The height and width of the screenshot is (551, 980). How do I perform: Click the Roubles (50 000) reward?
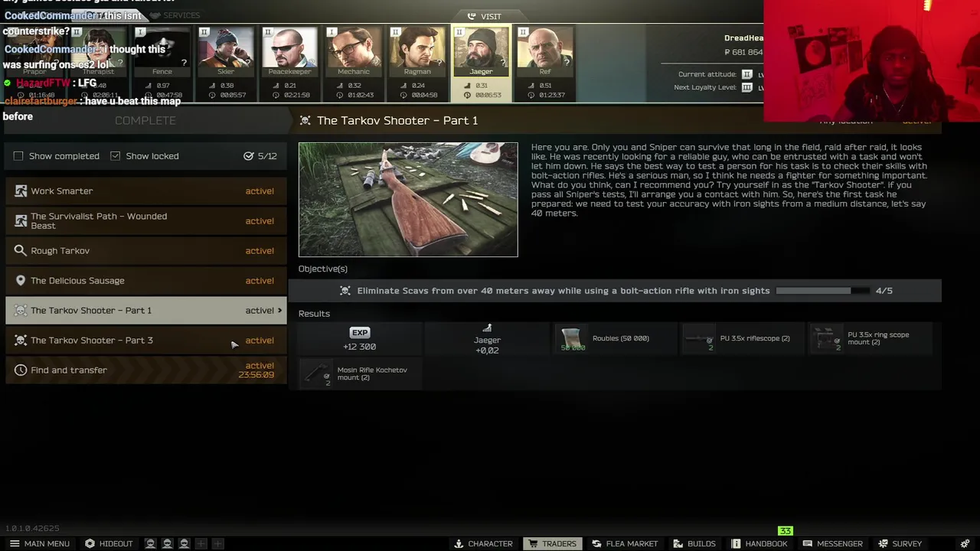pos(615,340)
